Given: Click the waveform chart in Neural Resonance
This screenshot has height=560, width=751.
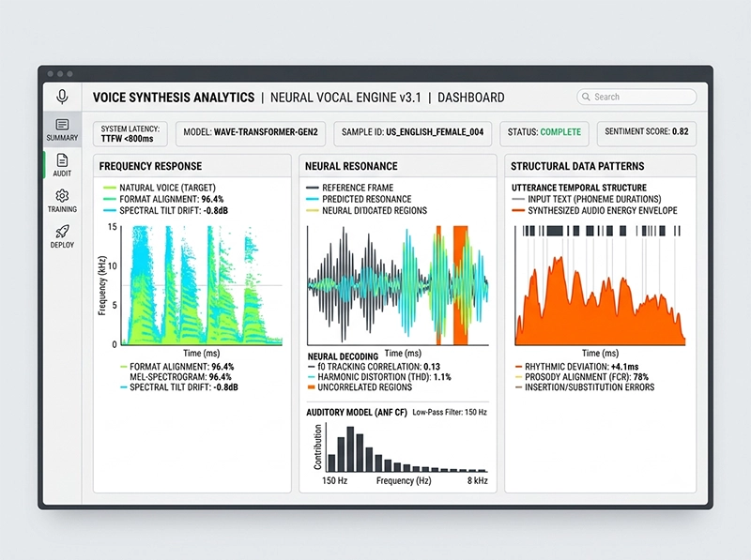Looking at the screenshot, I should tap(398, 285).
